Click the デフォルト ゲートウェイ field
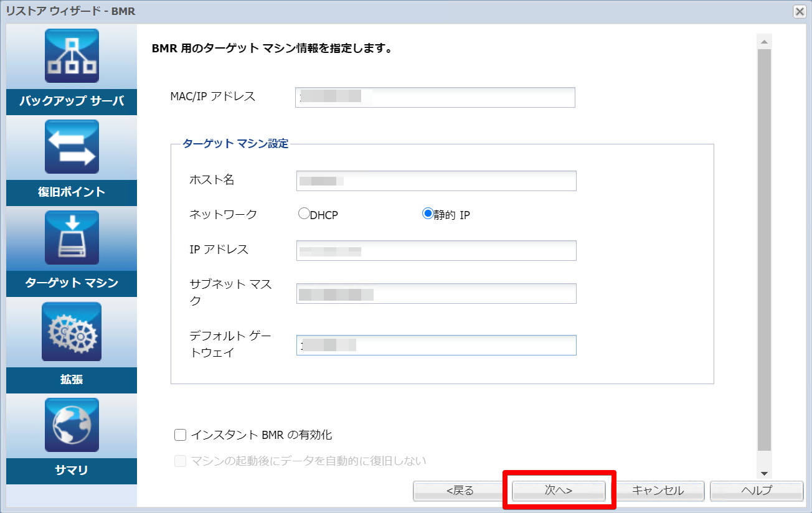812x513 pixels. pos(437,346)
